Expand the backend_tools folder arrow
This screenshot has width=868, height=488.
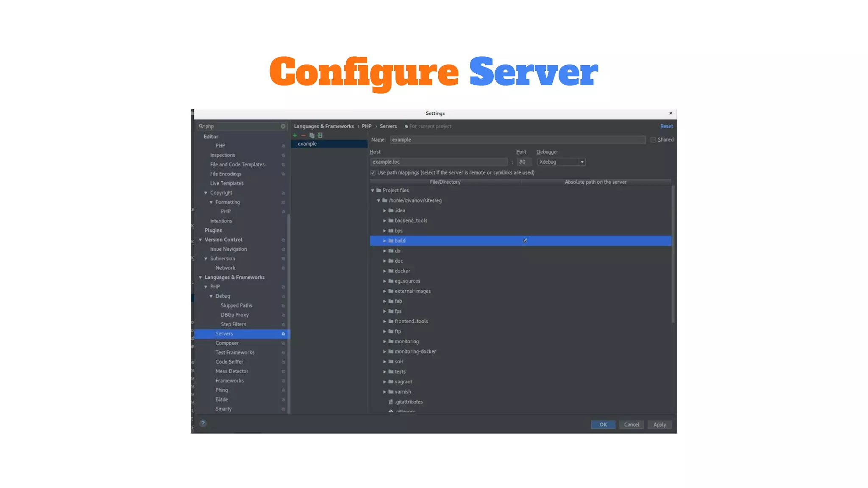(x=384, y=221)
